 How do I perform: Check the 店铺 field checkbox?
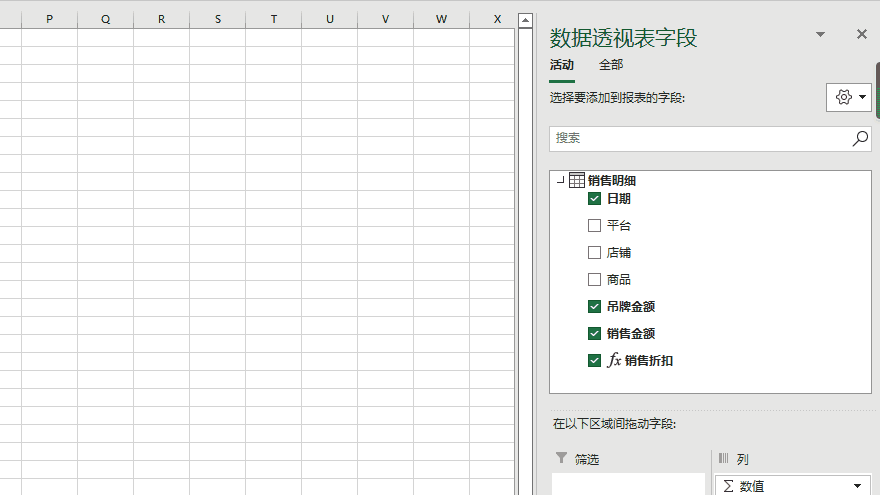(594, 253)
